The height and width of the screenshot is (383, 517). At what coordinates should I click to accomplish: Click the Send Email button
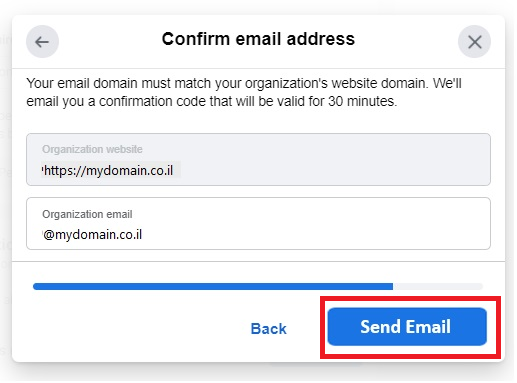pyautogui.click(x=407, y=326)
